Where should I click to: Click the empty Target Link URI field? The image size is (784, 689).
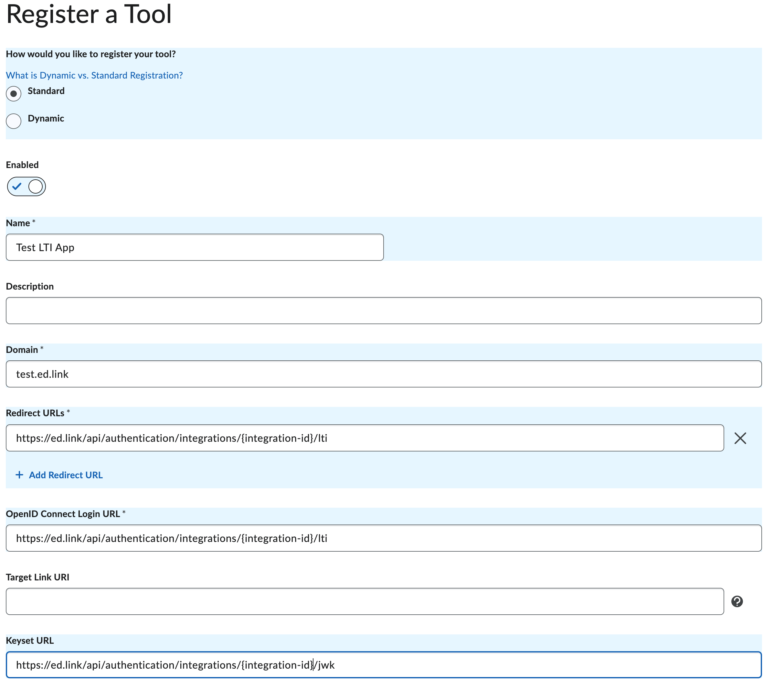365,601
